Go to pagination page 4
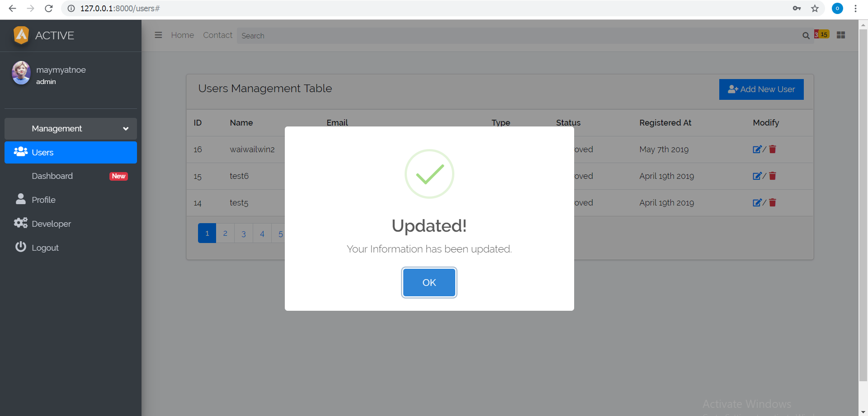This screenshot has width=868, height=416. tap(262, 234)
